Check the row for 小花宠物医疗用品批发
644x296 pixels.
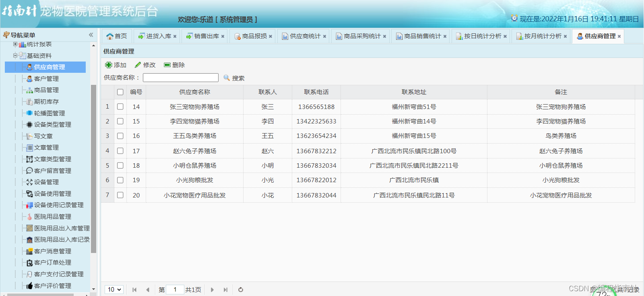120,195
